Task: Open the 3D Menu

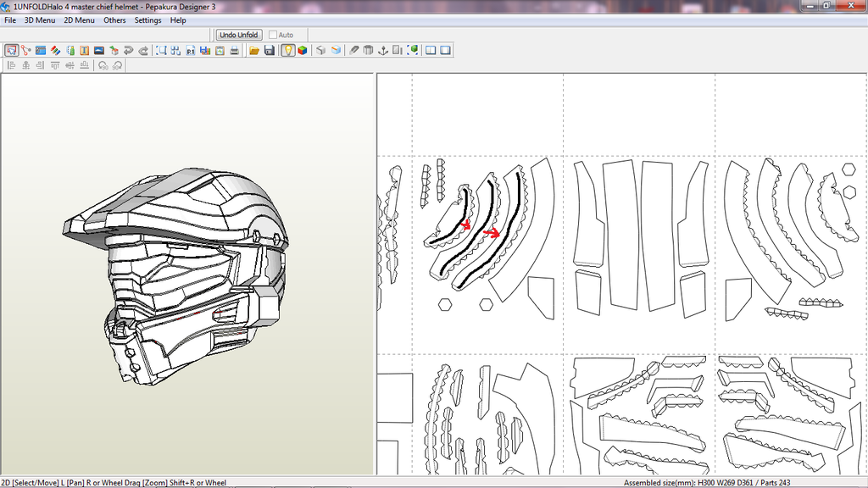Action: [40, 20]
